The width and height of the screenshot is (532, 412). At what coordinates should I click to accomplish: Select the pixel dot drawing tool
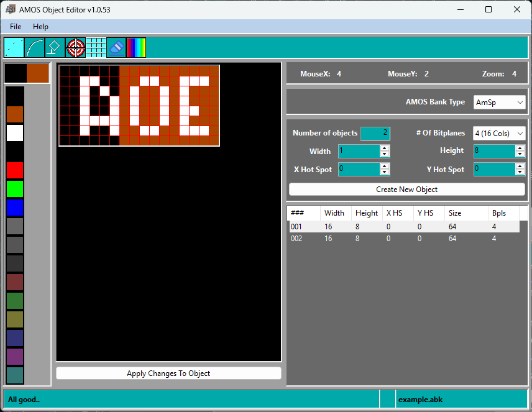[x=14, y=47]
